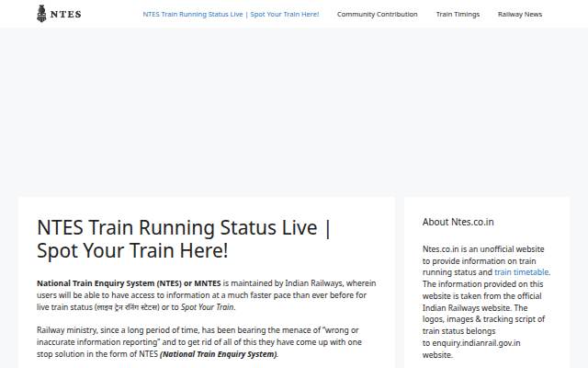The image size is (588, 368).
Task: Click the blank advertisement banner area
Action: 294,112
